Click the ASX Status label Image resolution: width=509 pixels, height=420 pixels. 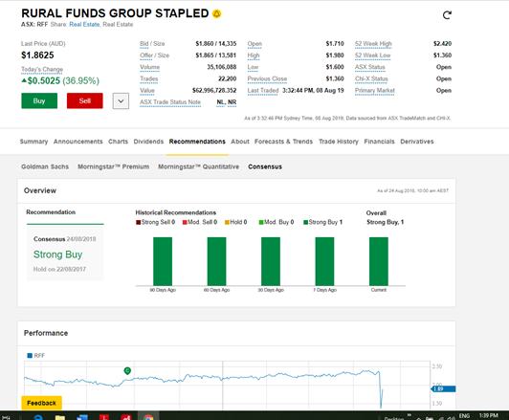369,67
